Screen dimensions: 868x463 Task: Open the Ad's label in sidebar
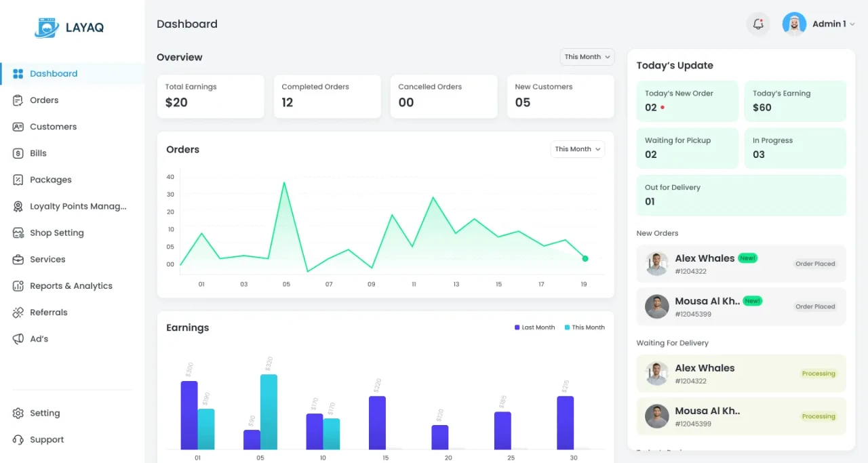[39, 339]
